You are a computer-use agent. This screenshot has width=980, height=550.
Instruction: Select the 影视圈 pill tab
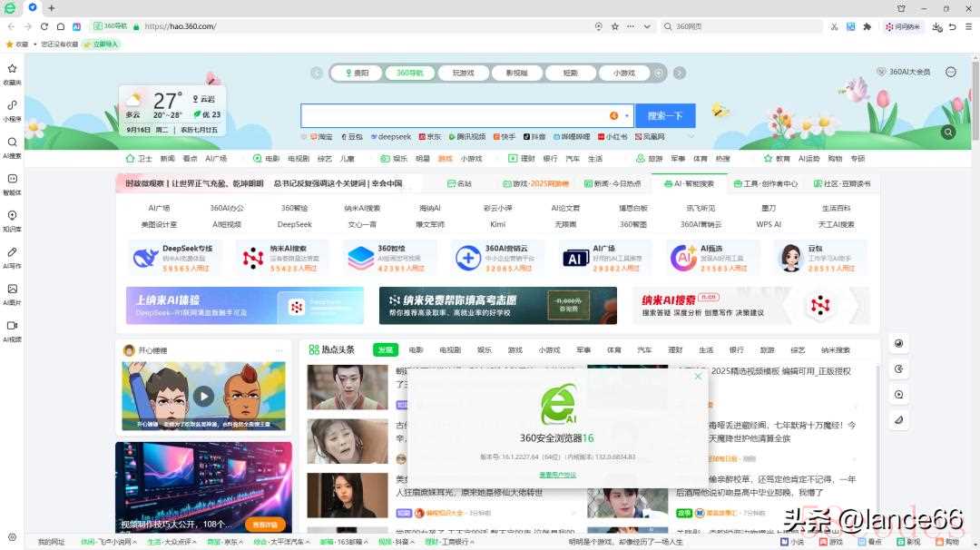click(516, 74)
